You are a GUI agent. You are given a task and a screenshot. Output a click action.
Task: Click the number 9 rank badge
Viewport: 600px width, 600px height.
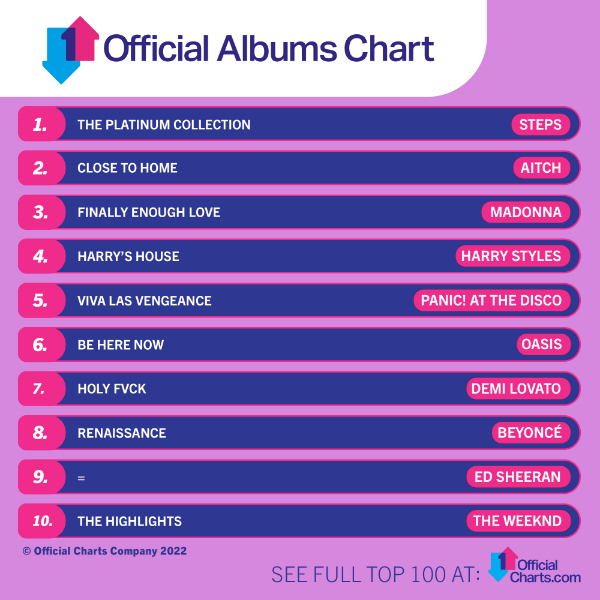[41, 477]
